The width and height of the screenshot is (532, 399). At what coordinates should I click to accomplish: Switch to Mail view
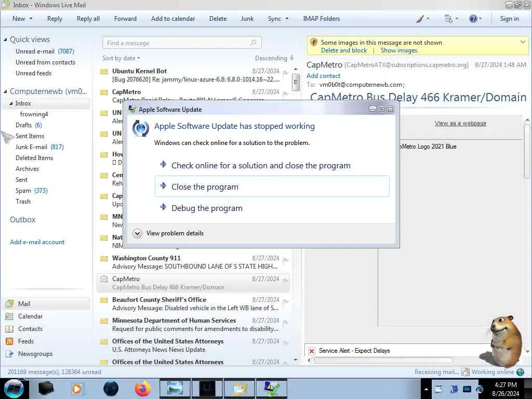tap(46, 303)
